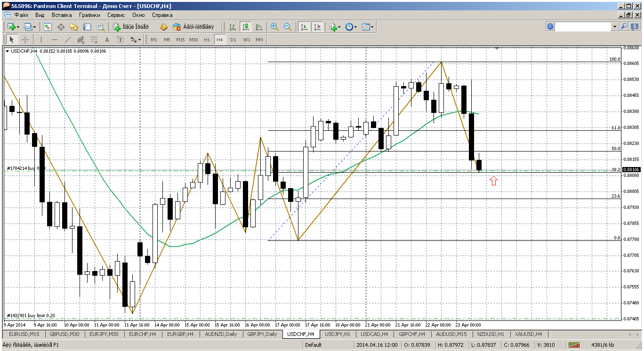
Task: Toggle the Terminal panel icon
Action: 87,27
